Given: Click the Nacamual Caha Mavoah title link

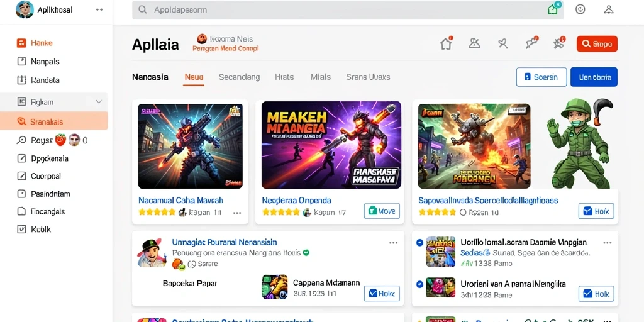Looking at the screenshot, I should [180, 201].
